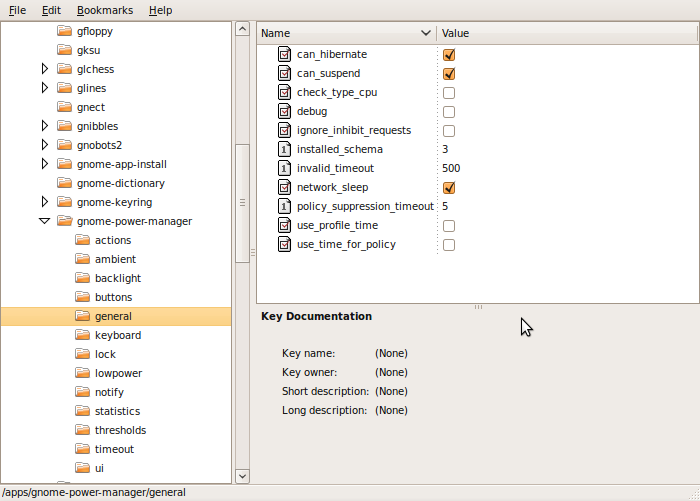Viewport: 700px width, 501px height.
Task: Click the gnobots2 folder label
Action: click(99, 145)
